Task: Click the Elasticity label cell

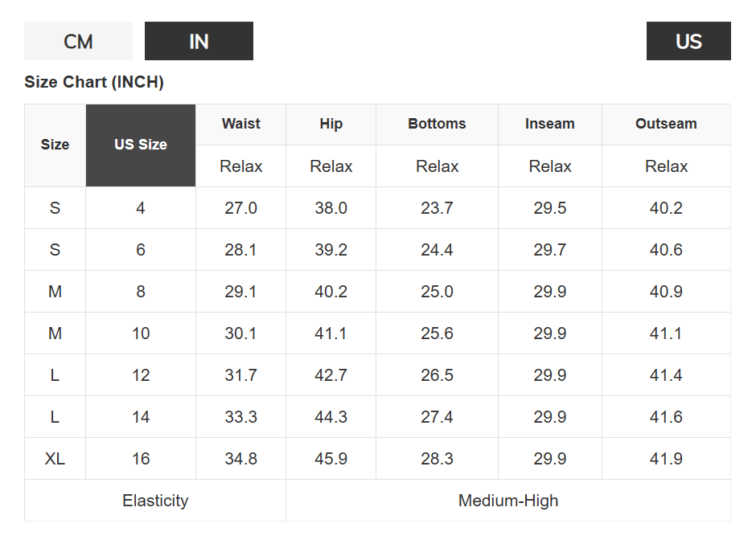Action: coord(155,501)
